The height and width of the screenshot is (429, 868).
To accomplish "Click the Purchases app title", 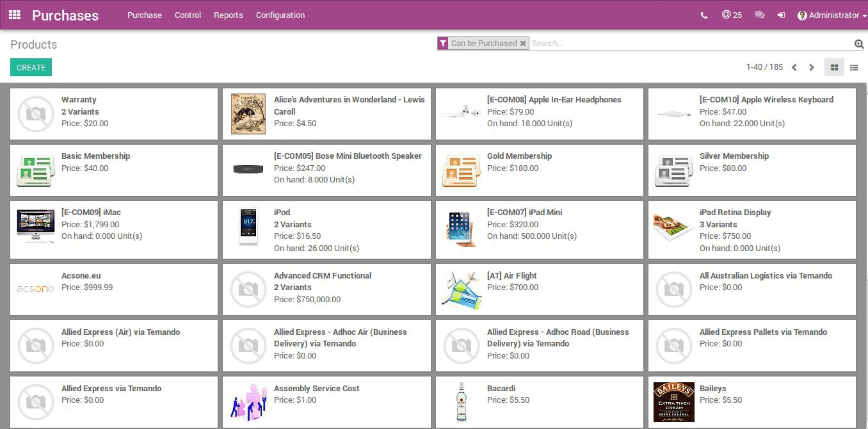I will click(65, 15).
